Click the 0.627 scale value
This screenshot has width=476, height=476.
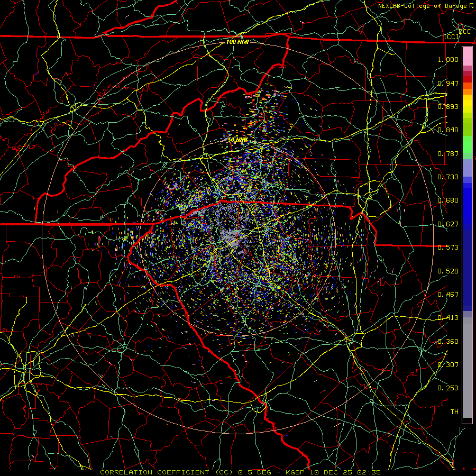coord(448,224)
